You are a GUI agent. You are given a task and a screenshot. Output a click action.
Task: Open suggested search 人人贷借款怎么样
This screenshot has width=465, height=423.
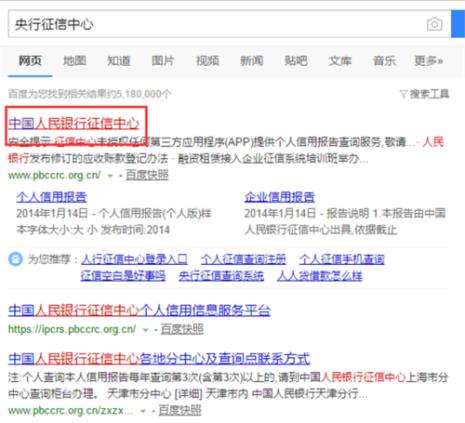320,276
